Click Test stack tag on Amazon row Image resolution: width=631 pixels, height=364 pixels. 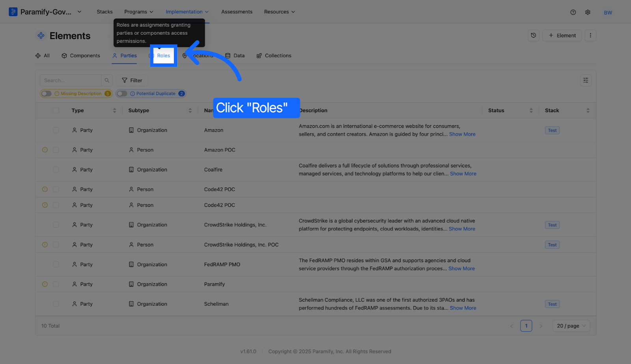tap(552, 131)
